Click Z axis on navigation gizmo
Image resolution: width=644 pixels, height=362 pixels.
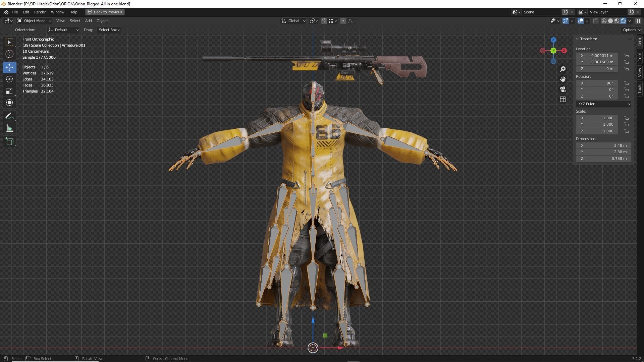point(553,40)
